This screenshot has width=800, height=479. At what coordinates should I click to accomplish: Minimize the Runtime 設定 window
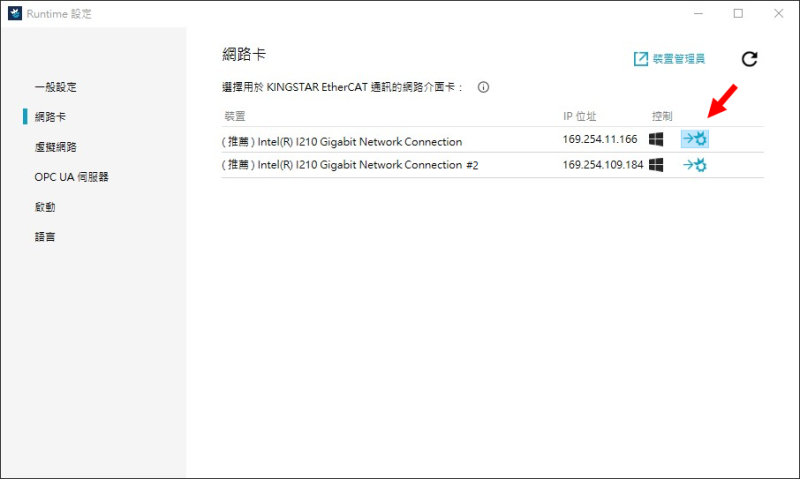point(698,14)
